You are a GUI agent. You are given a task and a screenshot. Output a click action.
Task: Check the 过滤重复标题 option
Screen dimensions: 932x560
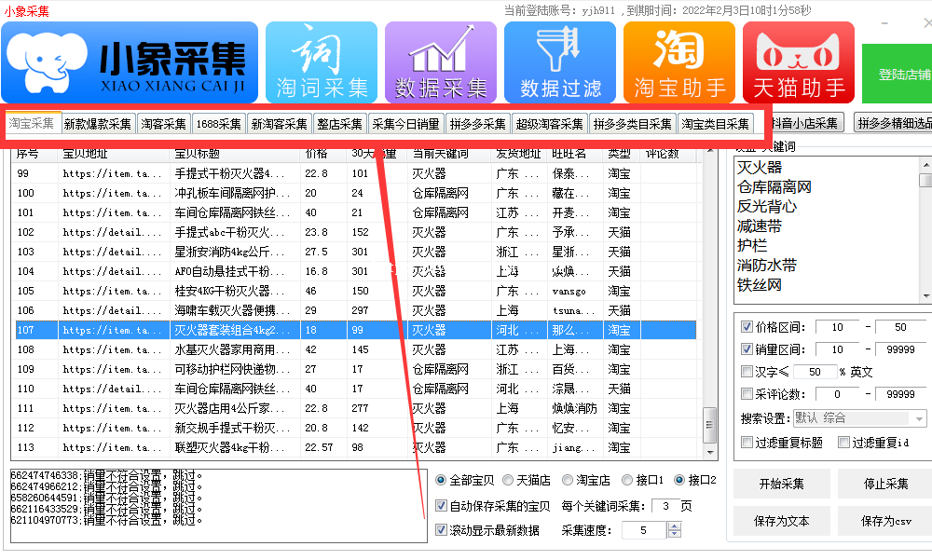[x=747, y=443]
